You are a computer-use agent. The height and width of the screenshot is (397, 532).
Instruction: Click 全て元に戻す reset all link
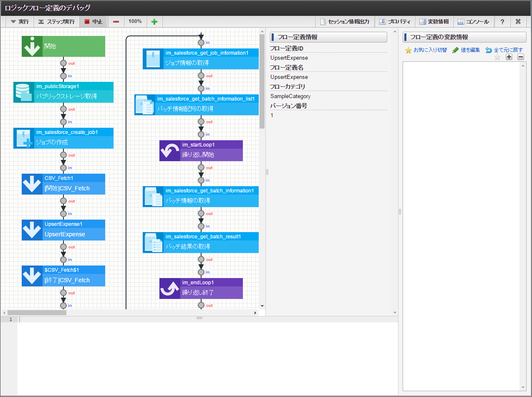504,50
